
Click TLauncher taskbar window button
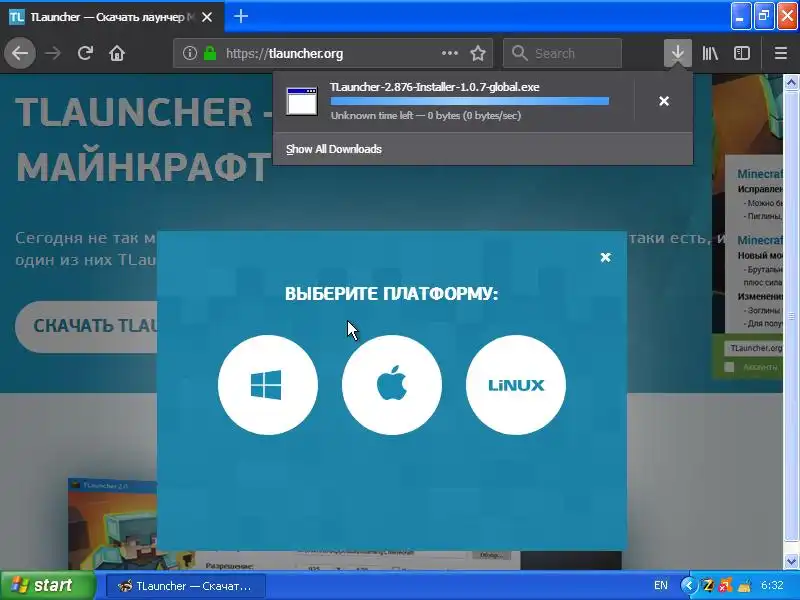[x=186, y=586]
